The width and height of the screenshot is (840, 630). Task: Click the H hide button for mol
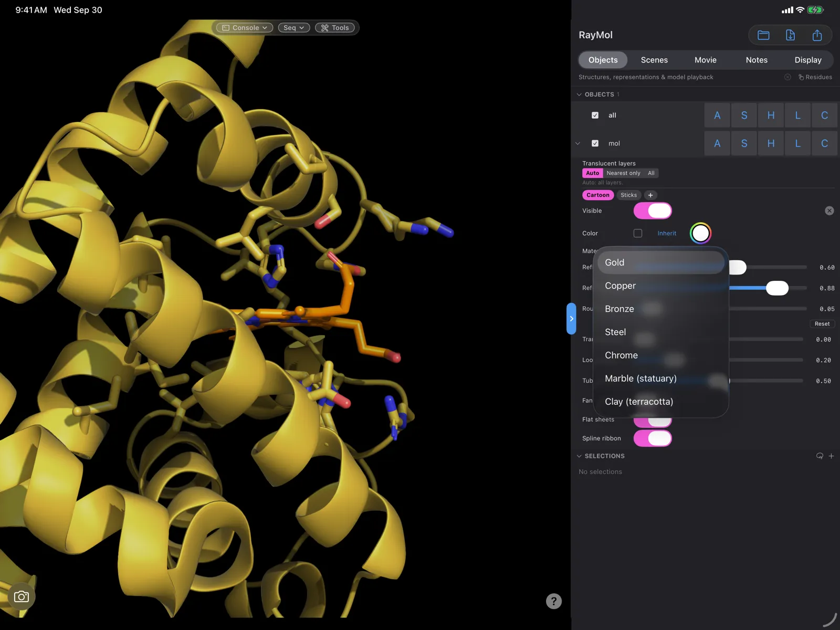click(771, 143)
